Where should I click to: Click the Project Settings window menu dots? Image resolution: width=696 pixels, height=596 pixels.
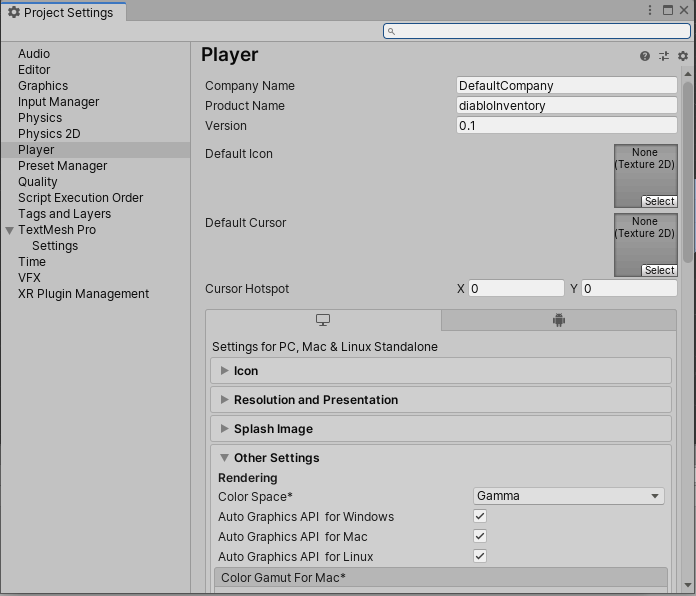coord(652,10)
